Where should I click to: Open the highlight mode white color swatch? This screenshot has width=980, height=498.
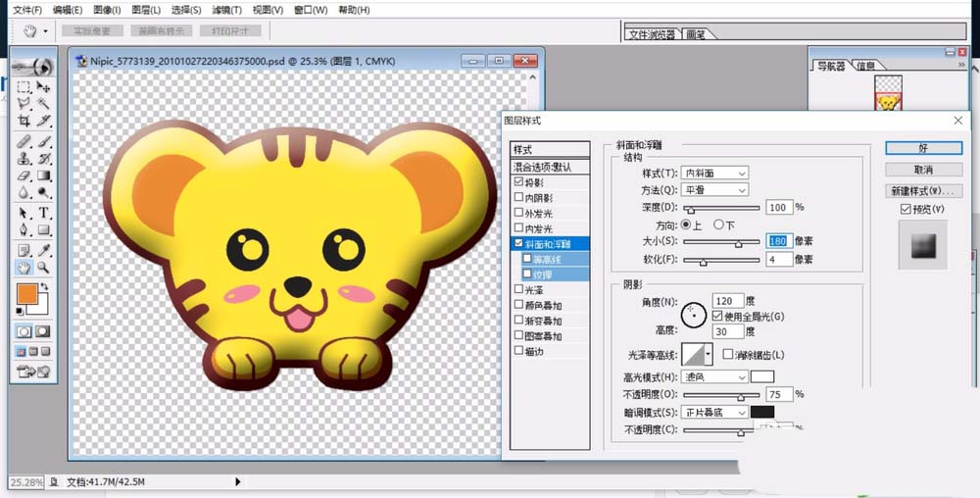tap(762, 376)
